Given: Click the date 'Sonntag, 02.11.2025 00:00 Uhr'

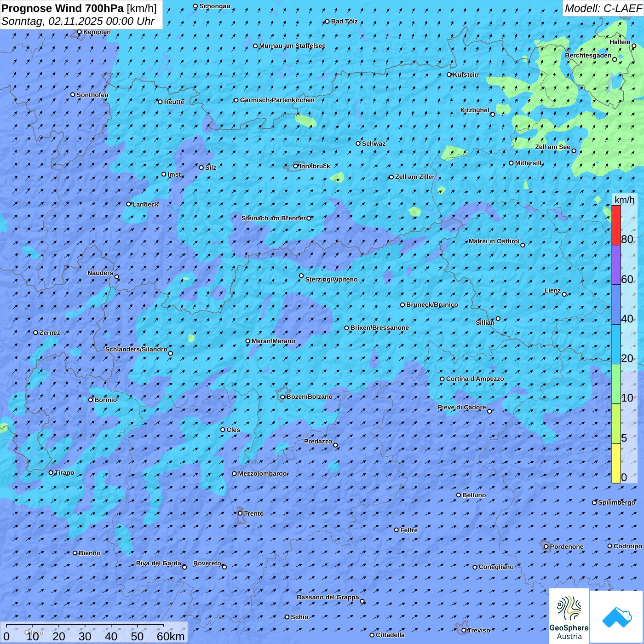Looking at the screenshot, I should coord(78,21).
